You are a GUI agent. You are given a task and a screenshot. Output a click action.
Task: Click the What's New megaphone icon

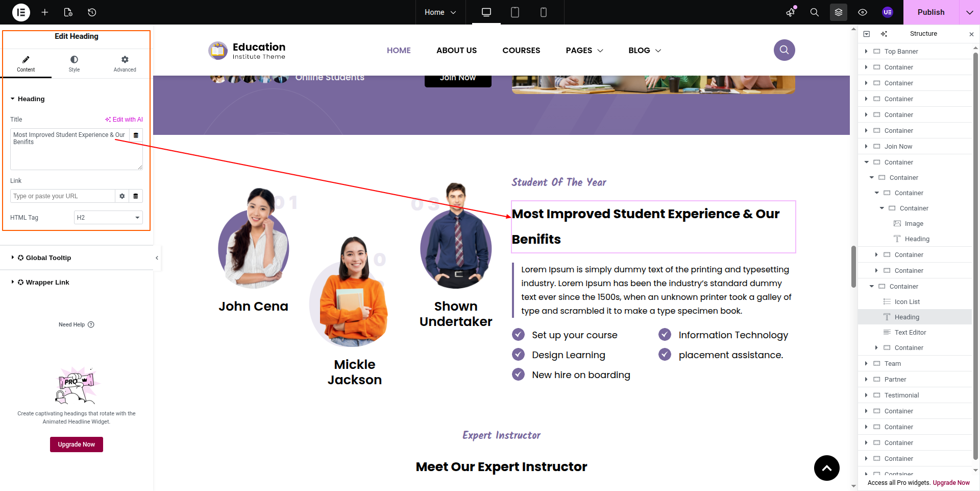[791, 12]
